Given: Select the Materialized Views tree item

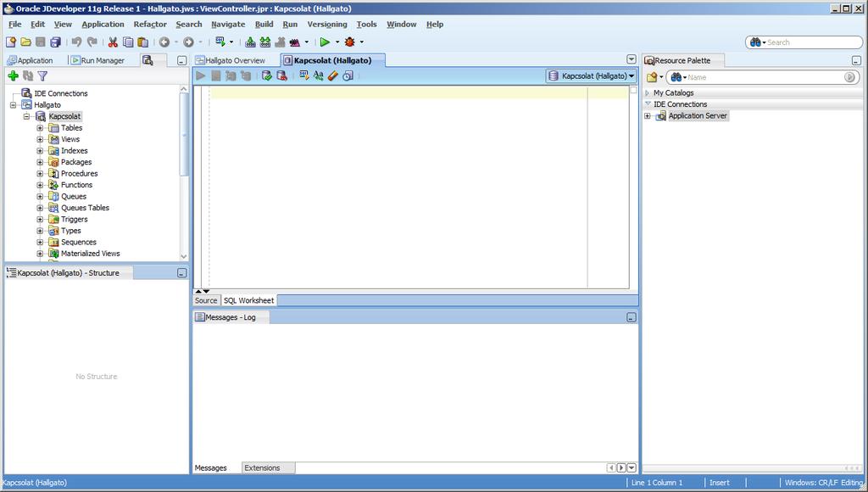Looking at the screenshot, I should 90,254.
